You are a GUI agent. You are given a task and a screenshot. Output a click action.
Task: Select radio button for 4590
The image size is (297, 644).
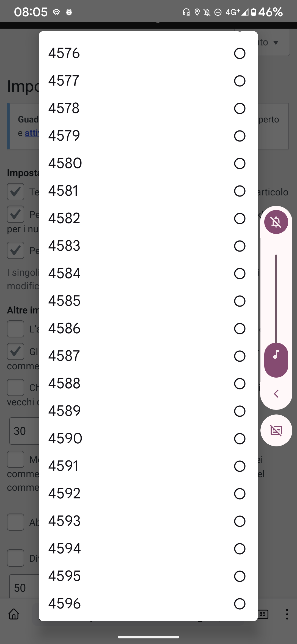click(240, 439)
